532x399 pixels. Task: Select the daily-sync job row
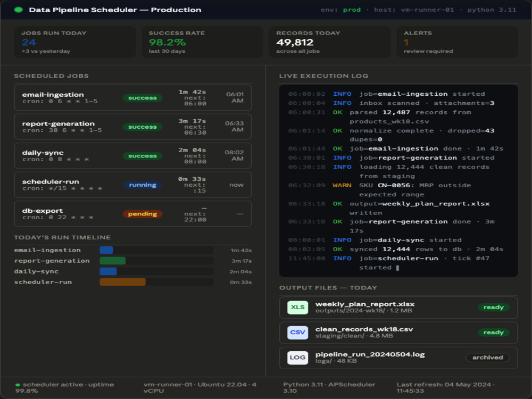coord(132,156)
